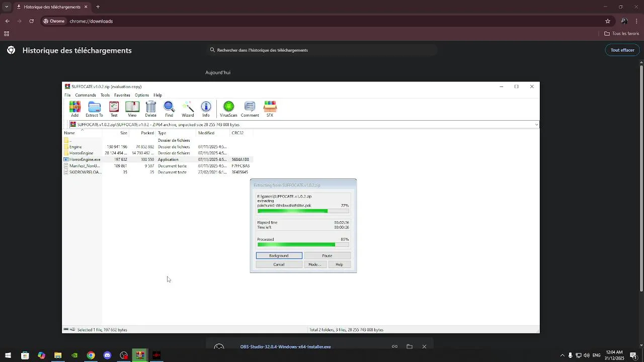Viewport: 644px width, 362px height.
Task: Click Chrome's reload page icon
Action: tap(31, 21)
